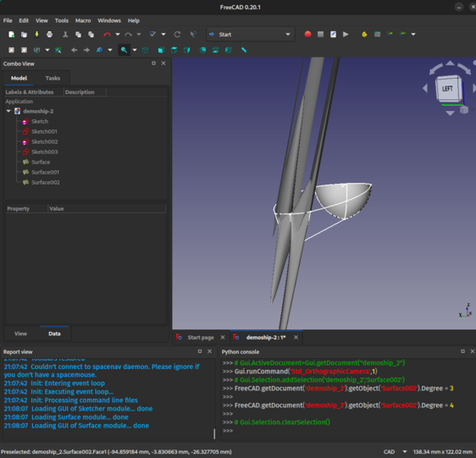Execute macro with the play triangle

pos(346,35)
